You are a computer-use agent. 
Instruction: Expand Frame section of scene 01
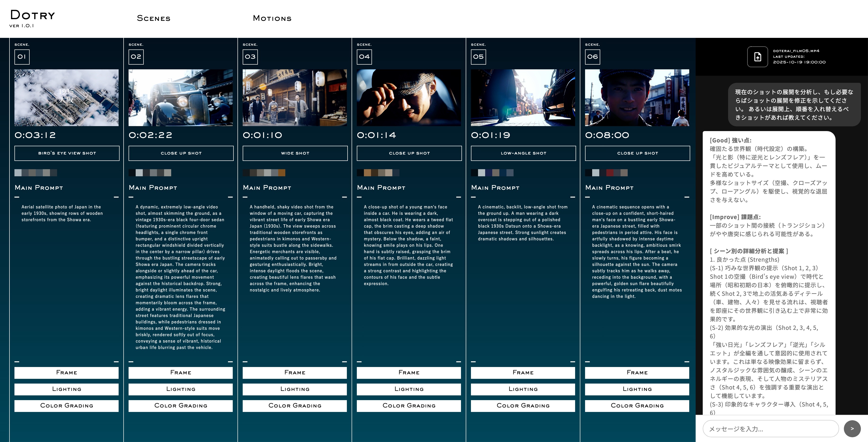[x=66, y=372]
